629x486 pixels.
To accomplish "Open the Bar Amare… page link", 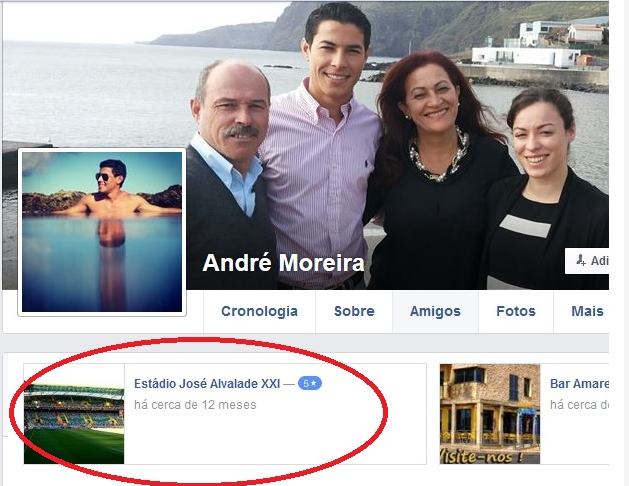I will point(579,384).
